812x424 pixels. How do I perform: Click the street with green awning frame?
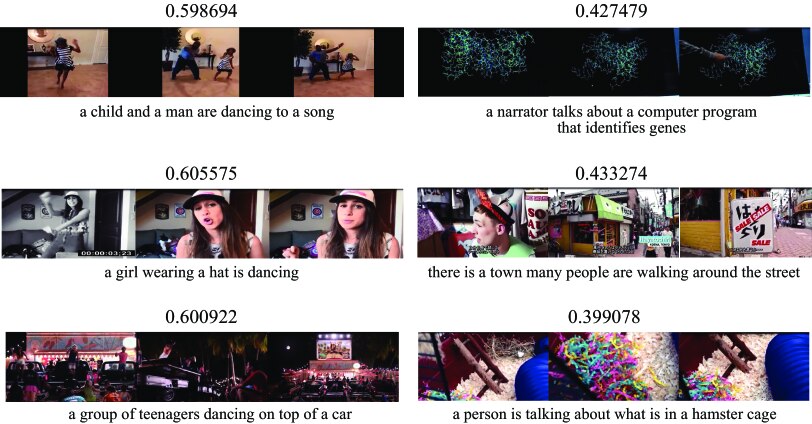[614, 223]
